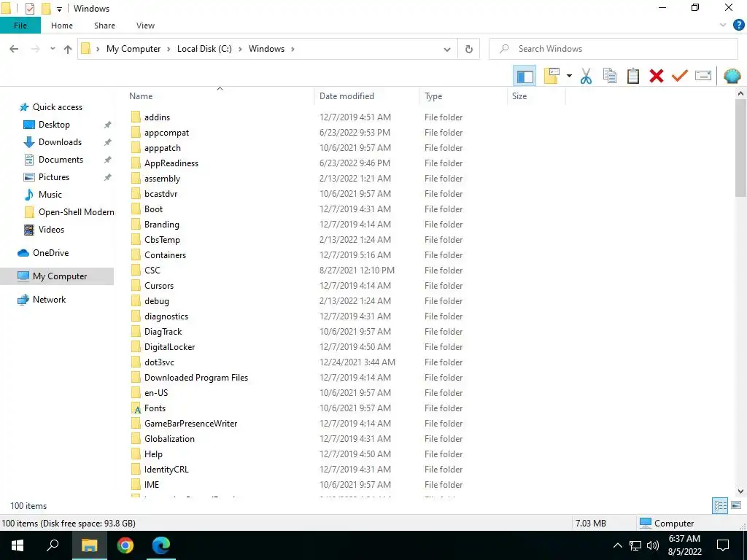
Task: Open the recent locations dropdown arrow
Action: pyautogui.click(x=53, y=49)
